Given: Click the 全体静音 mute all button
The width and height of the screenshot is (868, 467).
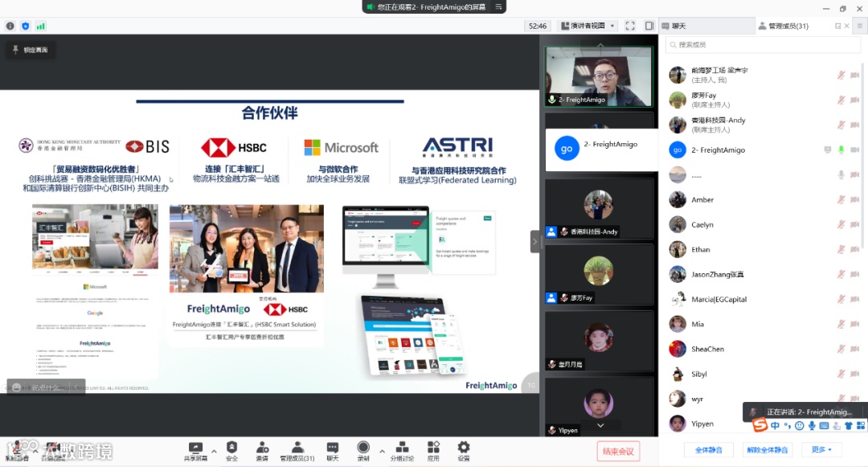Looking at the screenshot, I should click(x=708, y=450).
